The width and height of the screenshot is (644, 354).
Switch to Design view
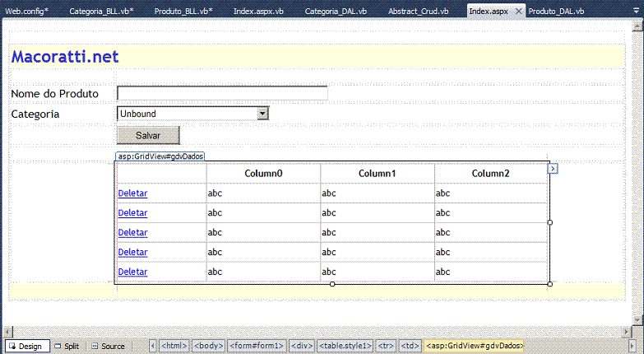click(26, 347)
